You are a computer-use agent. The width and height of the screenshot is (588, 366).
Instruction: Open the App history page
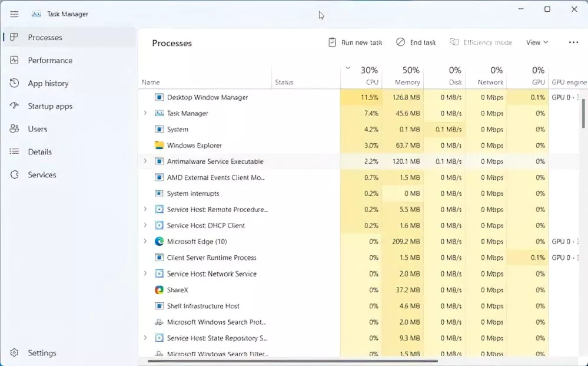point(48,83)
